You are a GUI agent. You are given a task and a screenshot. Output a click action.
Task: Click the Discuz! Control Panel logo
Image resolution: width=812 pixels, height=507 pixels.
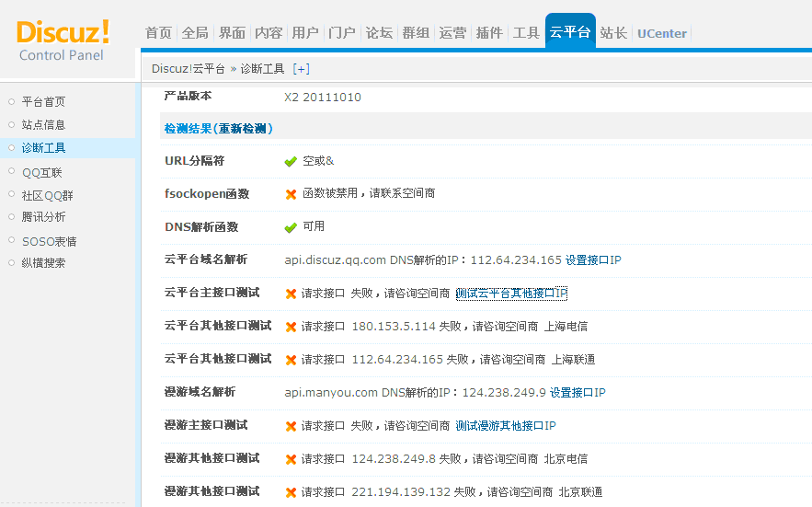coord(63,40)
